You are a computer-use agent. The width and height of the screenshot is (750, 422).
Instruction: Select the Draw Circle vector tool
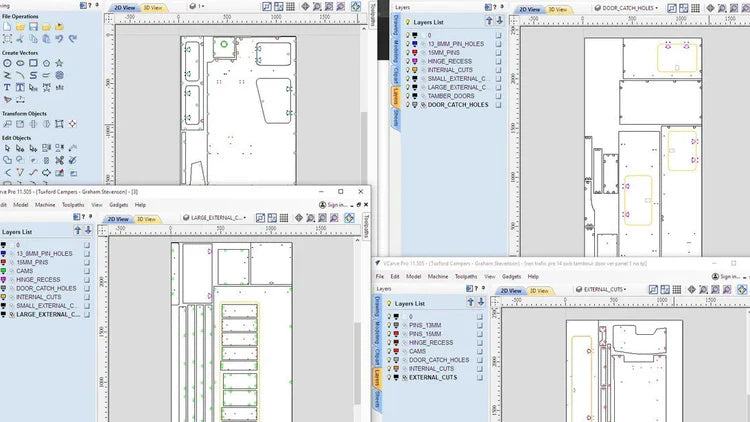coord(7,63)
